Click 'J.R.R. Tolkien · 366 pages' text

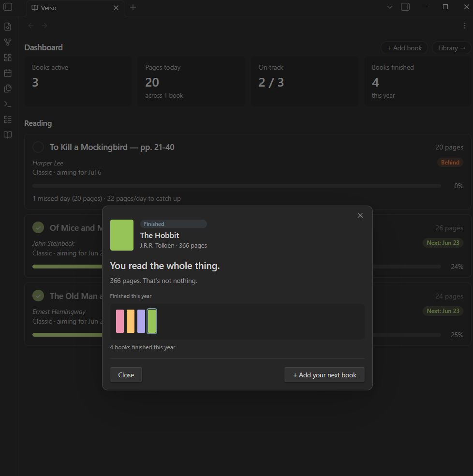[x=173, y=246]
